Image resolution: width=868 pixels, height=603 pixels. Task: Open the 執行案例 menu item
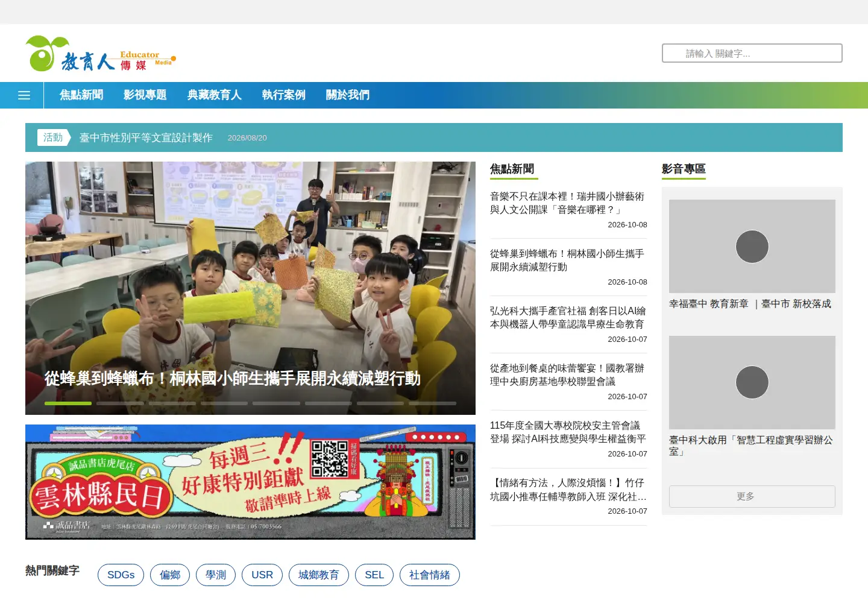[x=284, y=95]
